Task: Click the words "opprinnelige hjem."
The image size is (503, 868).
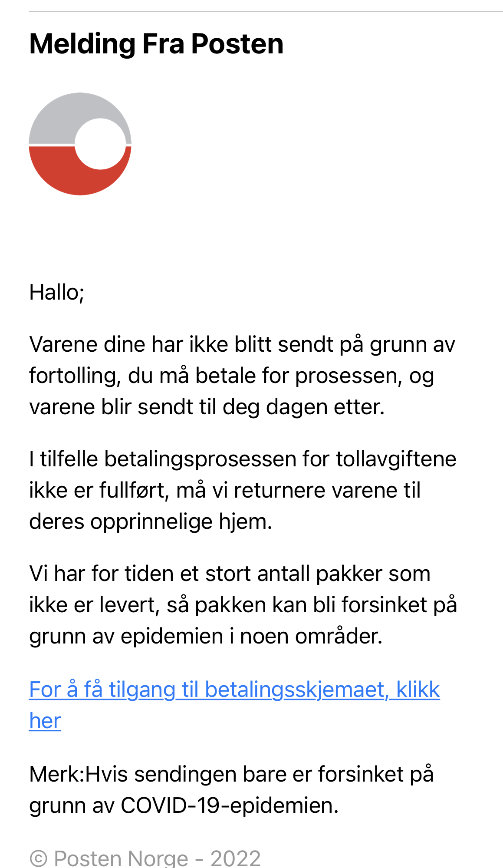Action: 181,521
